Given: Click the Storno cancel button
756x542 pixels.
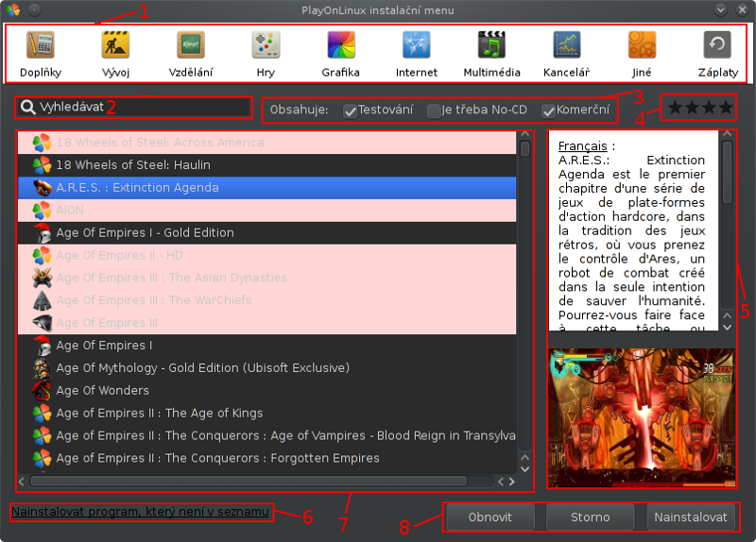Looking at the screenshot, I should 590,517.
